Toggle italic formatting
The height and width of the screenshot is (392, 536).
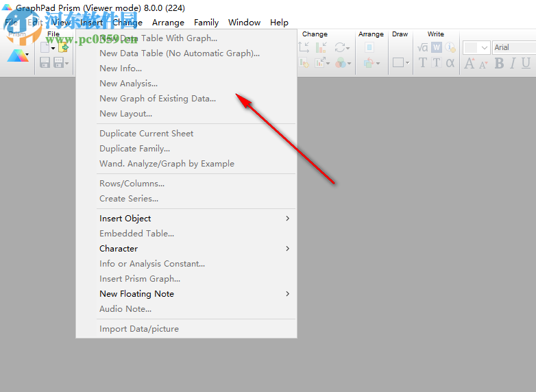[513, 63]
